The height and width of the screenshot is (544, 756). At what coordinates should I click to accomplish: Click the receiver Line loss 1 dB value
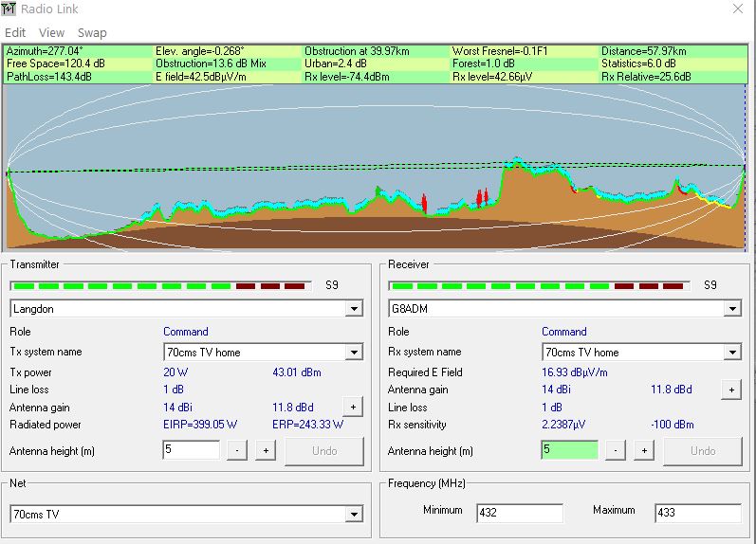551,408
